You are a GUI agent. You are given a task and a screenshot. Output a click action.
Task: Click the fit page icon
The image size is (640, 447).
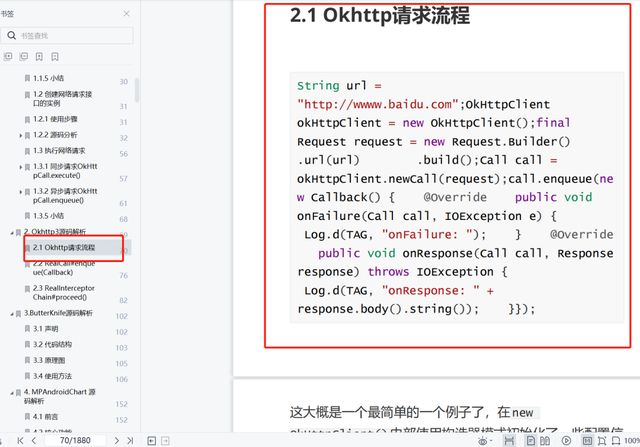pos(602,441)
